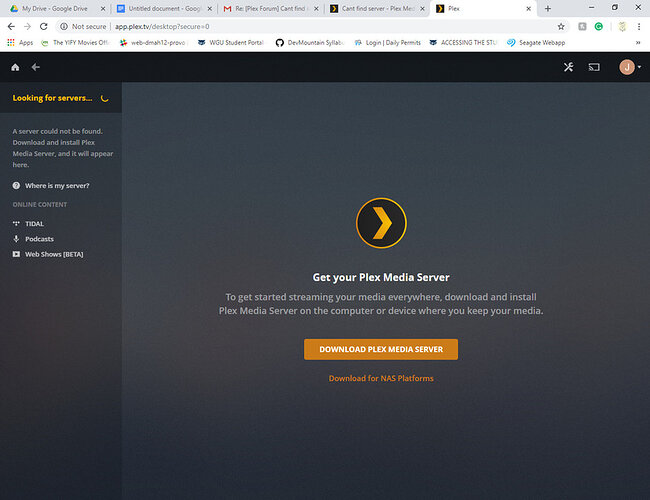650x500 pixels.
Task: Click the browser forward arrow
Action: click(x=27, y=27)
